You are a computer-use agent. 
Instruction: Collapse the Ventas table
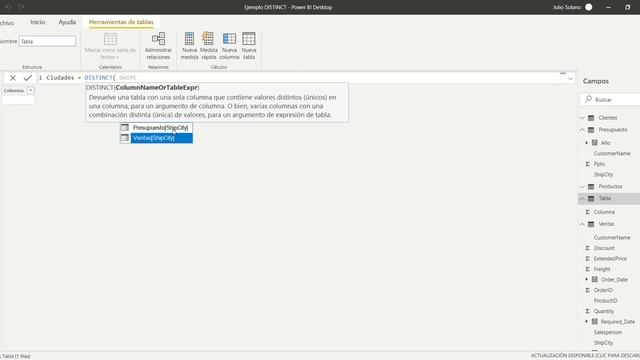(x=582, y=224)
